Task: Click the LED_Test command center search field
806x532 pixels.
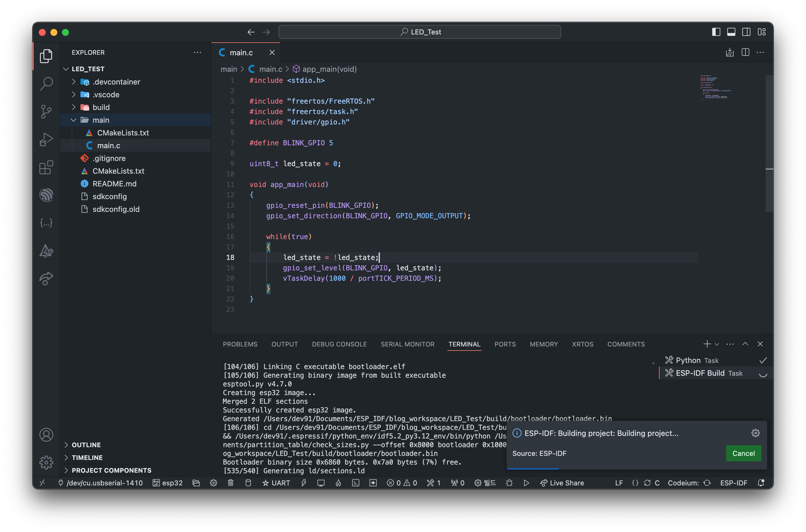Action: (420, 32)
